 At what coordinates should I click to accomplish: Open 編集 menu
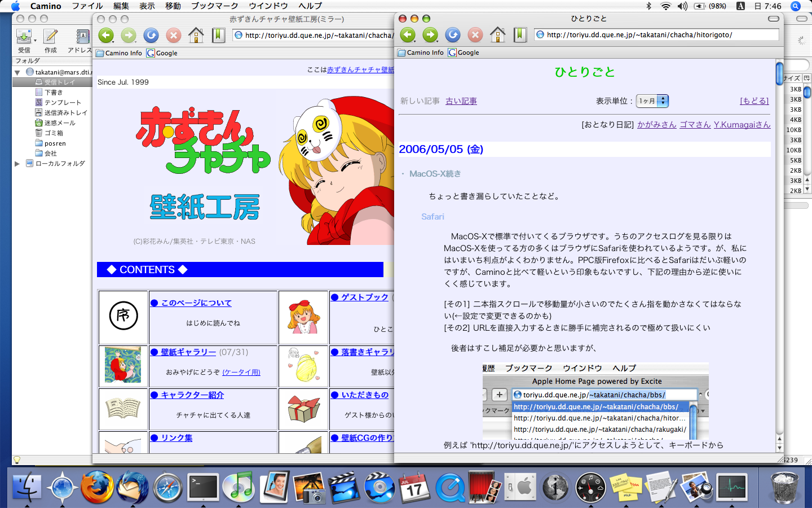[x=121, y=6]
